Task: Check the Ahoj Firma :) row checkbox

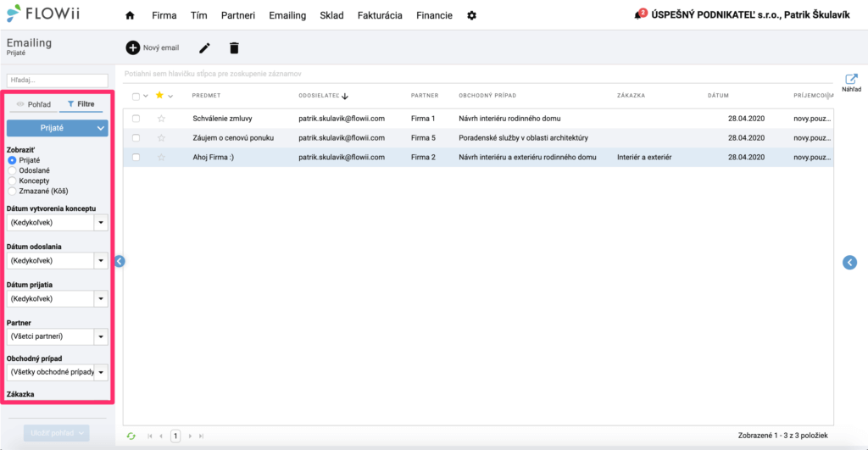Action: click(136, 157)
